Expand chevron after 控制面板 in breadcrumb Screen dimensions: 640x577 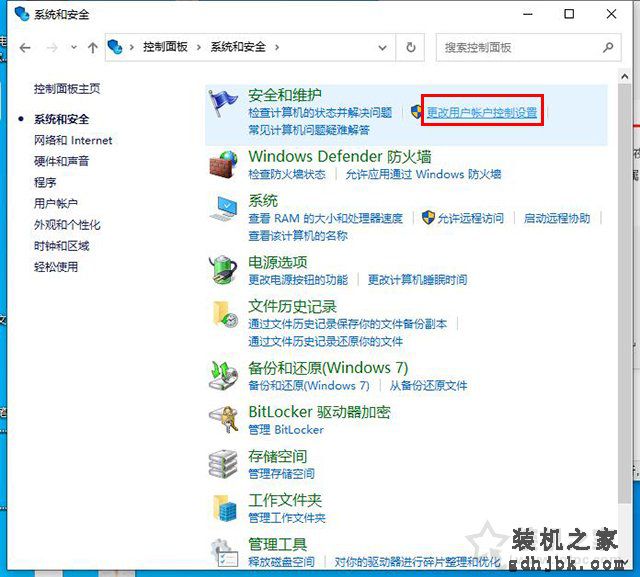point(199,47)
